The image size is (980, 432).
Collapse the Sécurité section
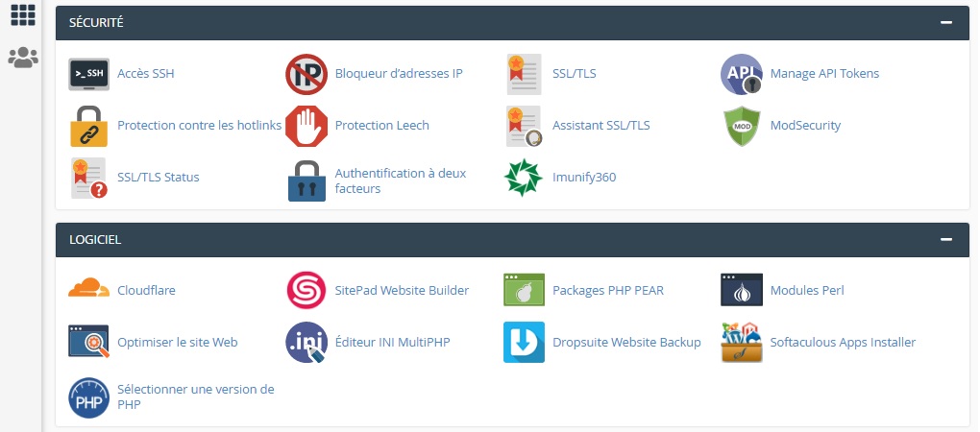pos(946,22)
